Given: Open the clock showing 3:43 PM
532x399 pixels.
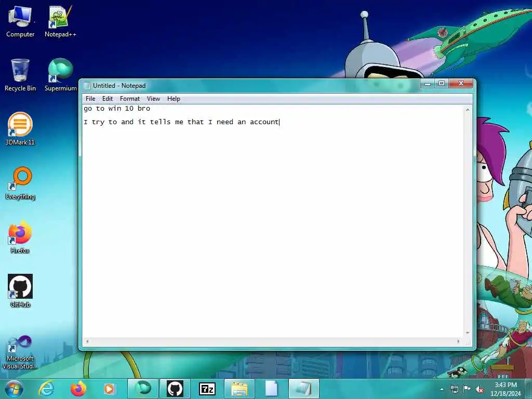Looking at the screenshot, I should point(505,389).
